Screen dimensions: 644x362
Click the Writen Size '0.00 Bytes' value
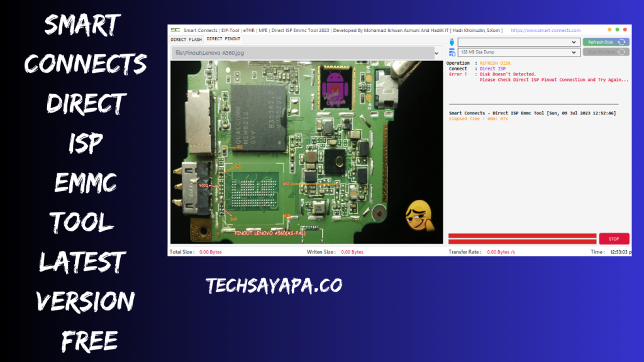pos(352,252)
